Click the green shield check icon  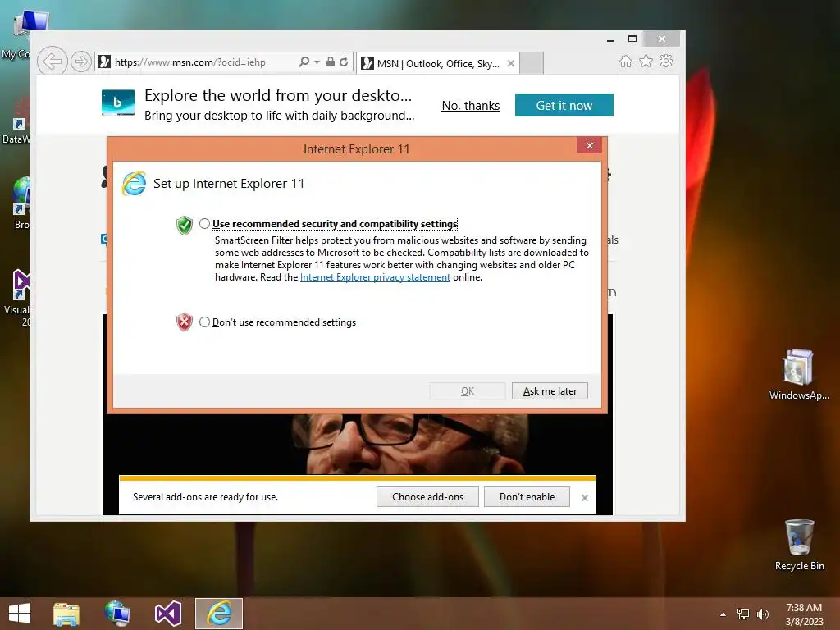pyautogui.click(x=185, y=225)
